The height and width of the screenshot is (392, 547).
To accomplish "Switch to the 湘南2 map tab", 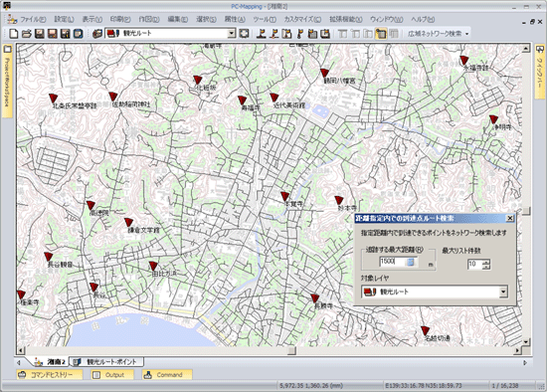I will pyautogui.click(x=50, y=362).
